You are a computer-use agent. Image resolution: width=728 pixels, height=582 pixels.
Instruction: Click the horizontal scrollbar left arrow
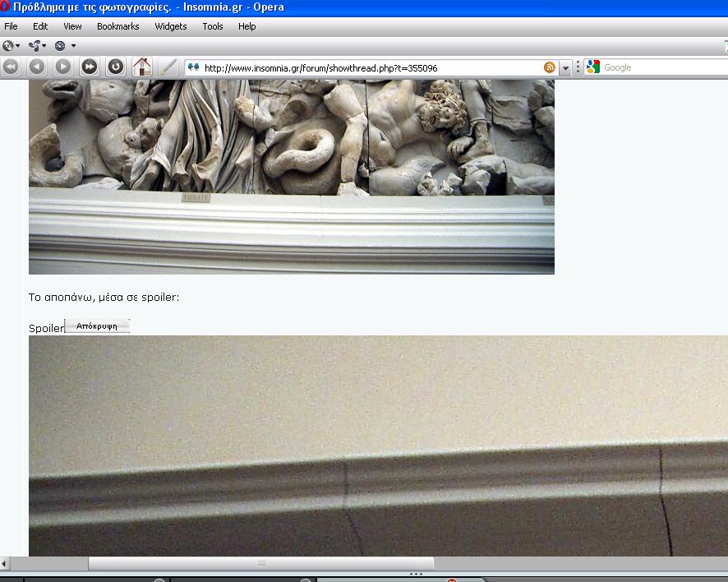[x=4, y=564]
